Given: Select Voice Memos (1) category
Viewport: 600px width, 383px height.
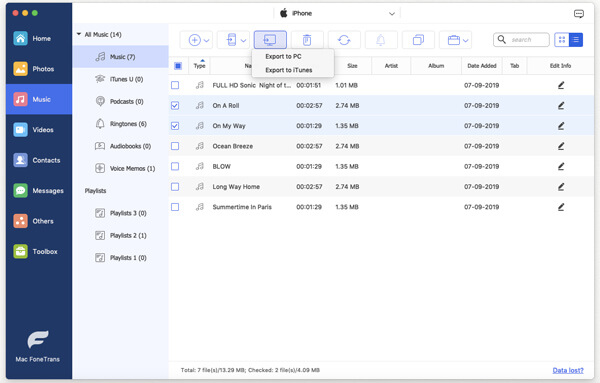Looking at the screenshot, I should click(121, 168).
